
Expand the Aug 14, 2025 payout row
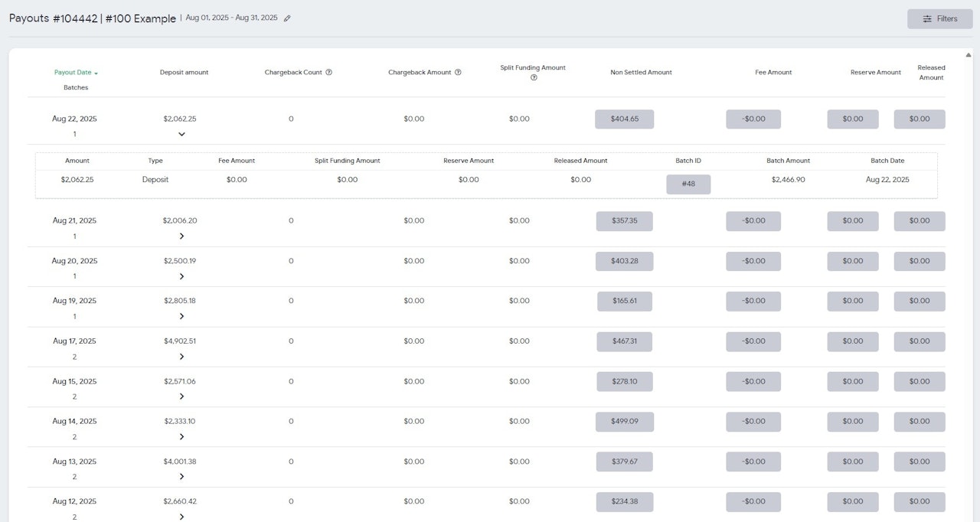181,437
